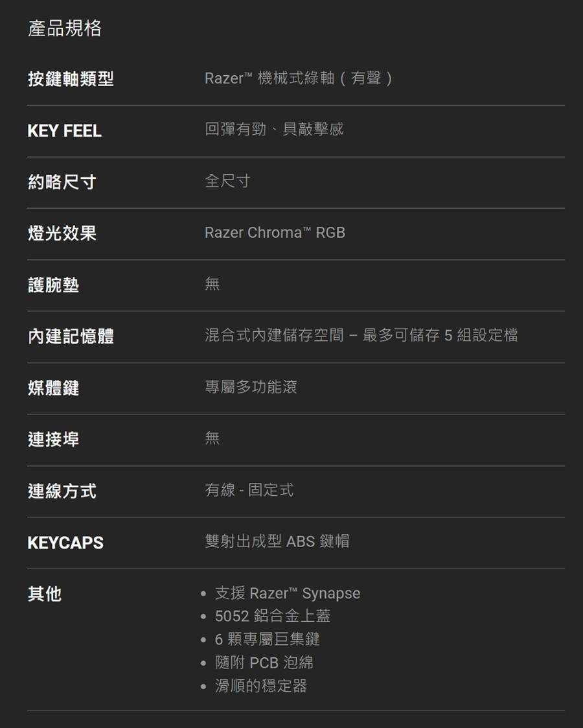This screenshot has height=728, width=583.
Task: Click the Razer 機械式綠軸 value text
Action: point(299,78)
